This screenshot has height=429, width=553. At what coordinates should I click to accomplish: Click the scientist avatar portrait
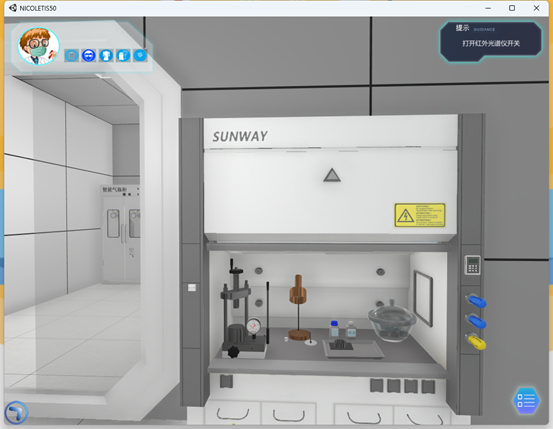point(38,46)
